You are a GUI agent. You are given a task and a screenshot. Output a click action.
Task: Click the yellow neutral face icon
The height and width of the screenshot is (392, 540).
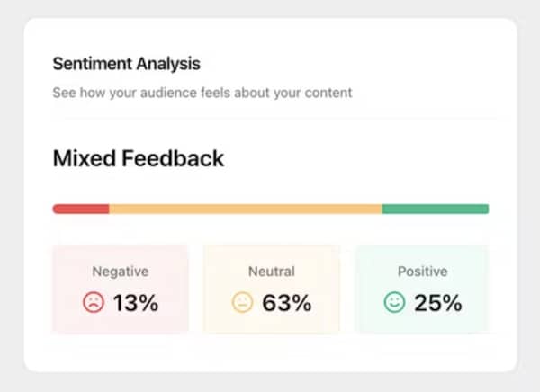click(x=243, y=303)
